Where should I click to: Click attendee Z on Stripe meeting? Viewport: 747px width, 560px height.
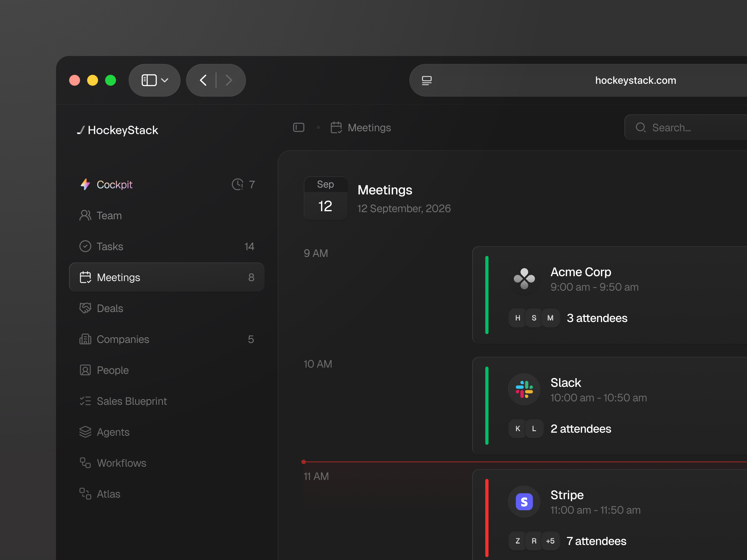pyautogui.click(x=518, y=541)
